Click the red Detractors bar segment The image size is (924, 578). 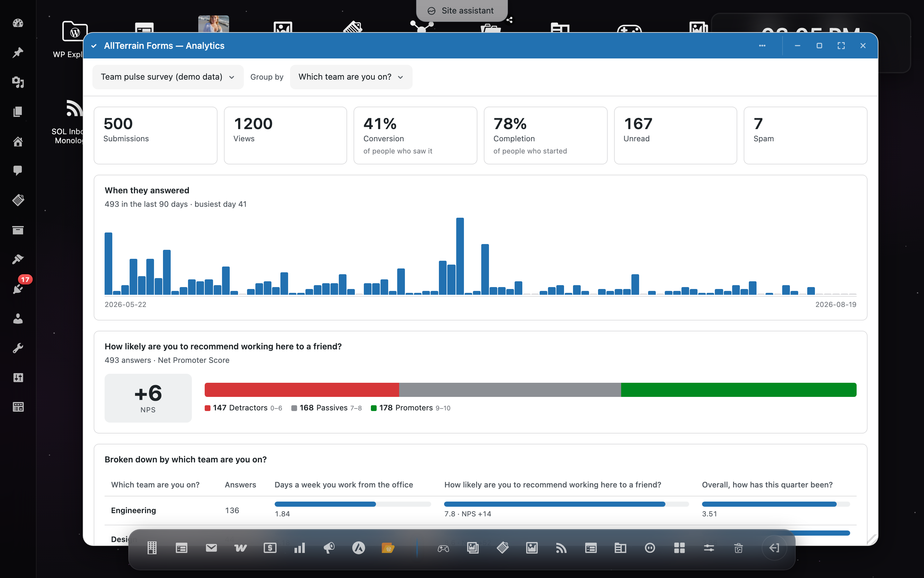[302, 390]
